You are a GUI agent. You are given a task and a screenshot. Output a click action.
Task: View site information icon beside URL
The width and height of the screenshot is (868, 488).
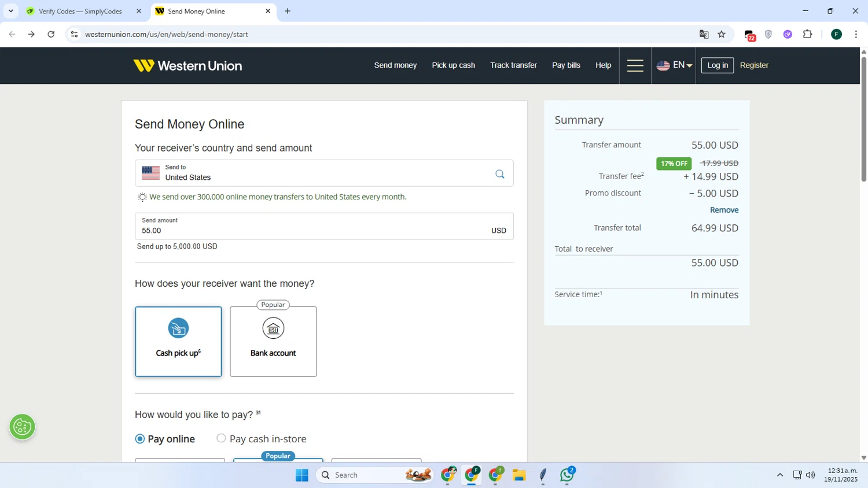pos(74,34)
